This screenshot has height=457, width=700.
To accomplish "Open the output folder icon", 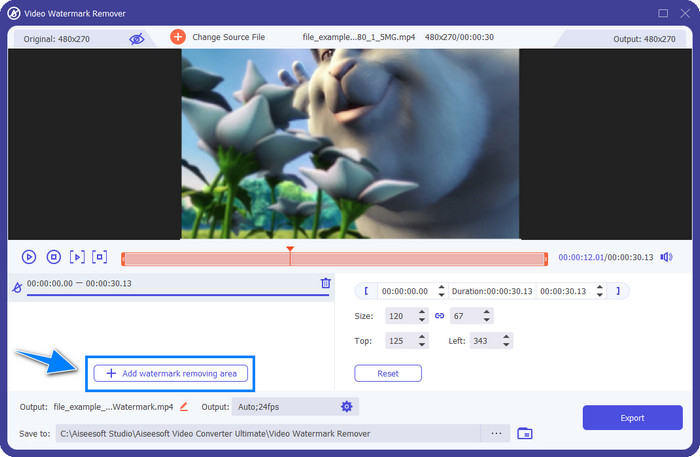I will (525, 433).
